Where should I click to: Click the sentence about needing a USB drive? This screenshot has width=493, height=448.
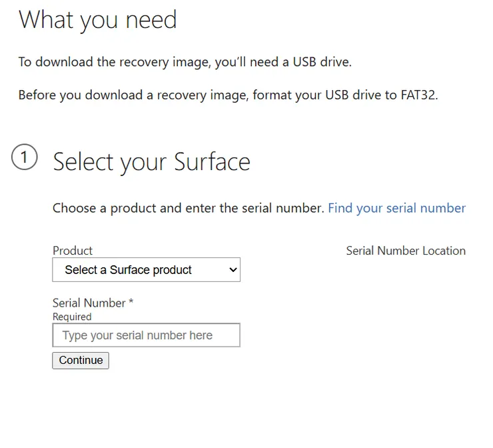(x=185, y=63)
